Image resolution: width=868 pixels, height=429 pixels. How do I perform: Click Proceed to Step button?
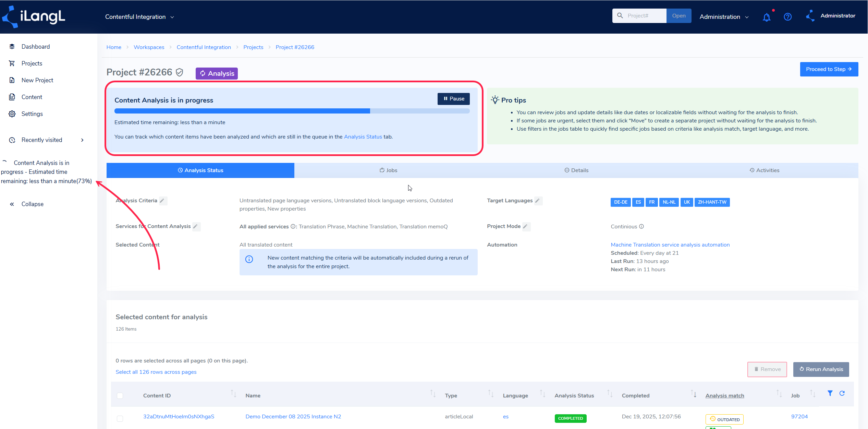(x=829, y=69)
